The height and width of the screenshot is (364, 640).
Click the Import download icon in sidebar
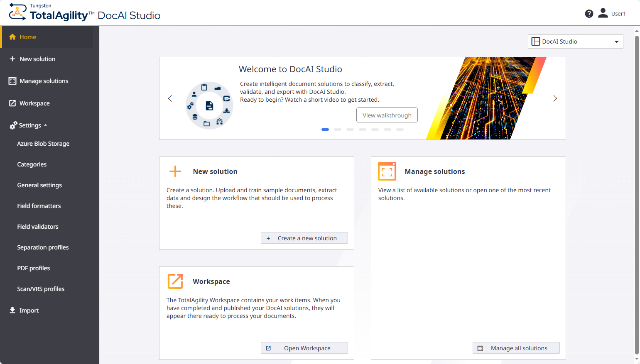pos(12,310)
